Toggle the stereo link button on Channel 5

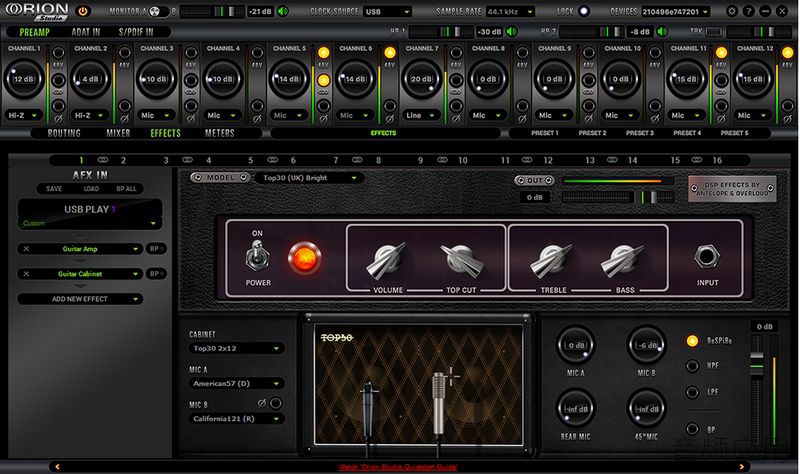click(x=323, y=80)
